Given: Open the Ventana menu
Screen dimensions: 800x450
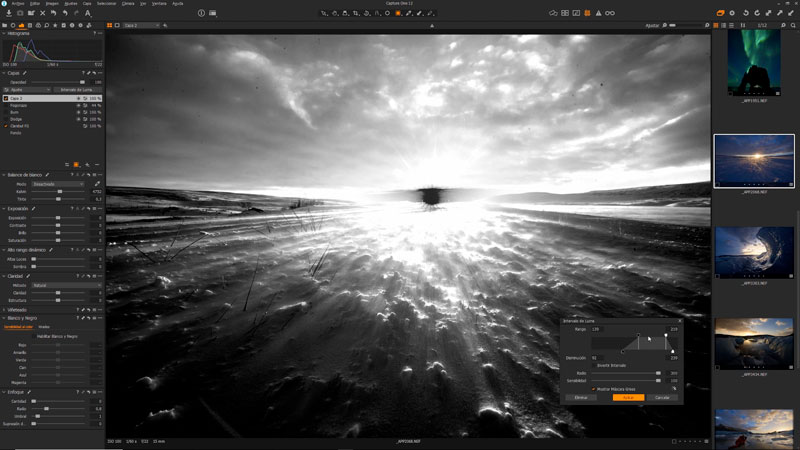Looking at the screenshot, I should pyautogui.click(x=158, y=3).
